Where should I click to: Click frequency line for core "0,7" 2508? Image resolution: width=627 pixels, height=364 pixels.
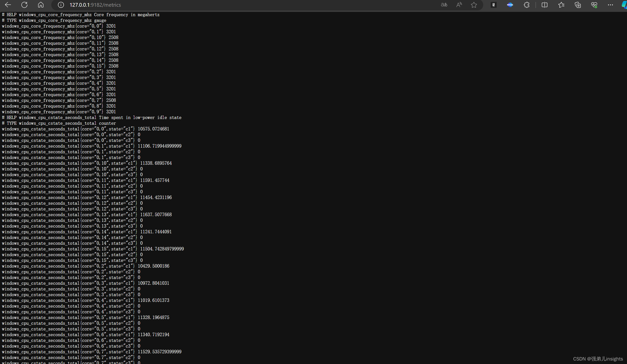coord(59,100)
